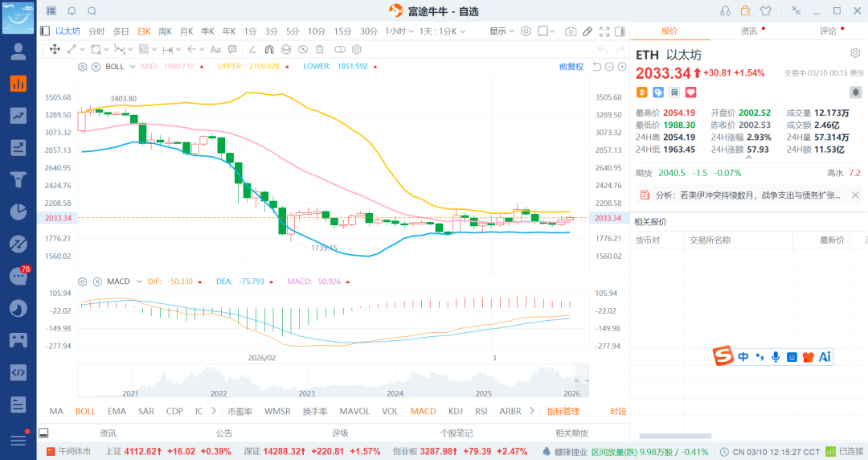Select the comment bubble annotation tool

(232, 49)
